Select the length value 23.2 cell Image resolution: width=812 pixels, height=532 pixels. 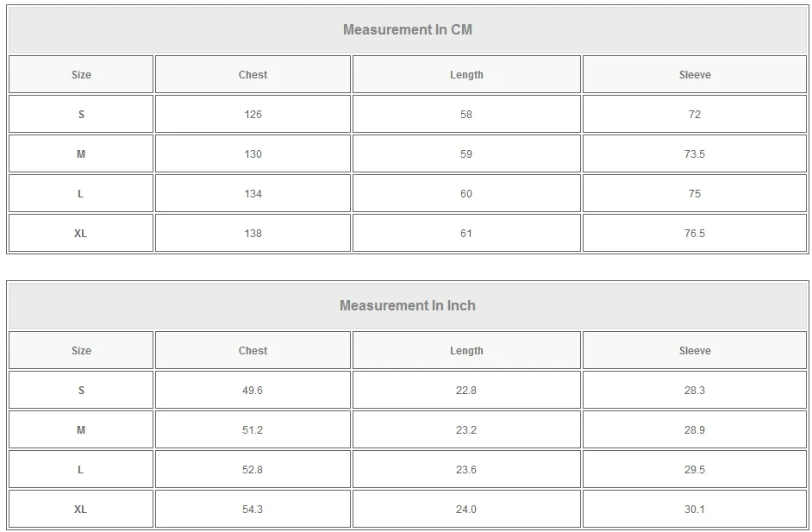click(466, 430)
